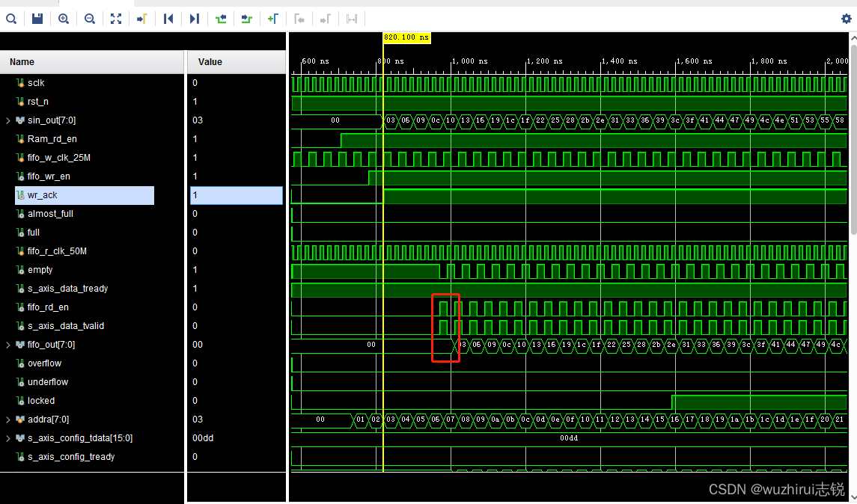
Task: Add a new marker
Action: point(272,19)
